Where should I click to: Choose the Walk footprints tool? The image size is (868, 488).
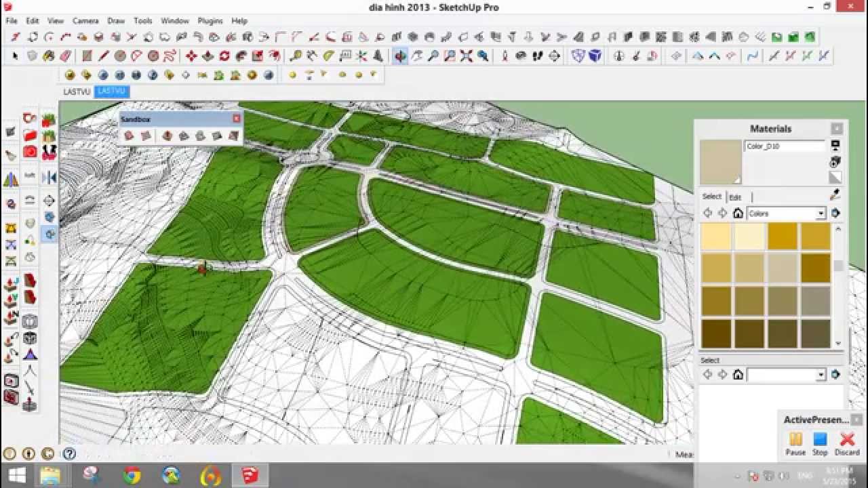pyautogui.click(x=537, y=56)
